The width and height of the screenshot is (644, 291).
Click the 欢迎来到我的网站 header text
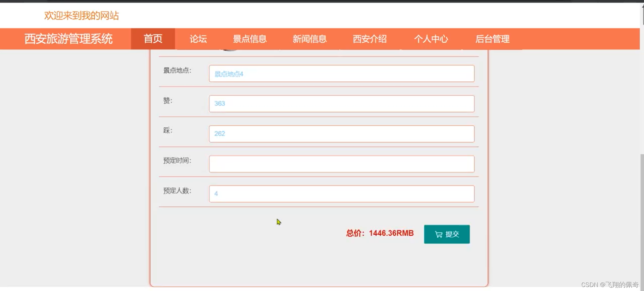[x=82, y=15]
